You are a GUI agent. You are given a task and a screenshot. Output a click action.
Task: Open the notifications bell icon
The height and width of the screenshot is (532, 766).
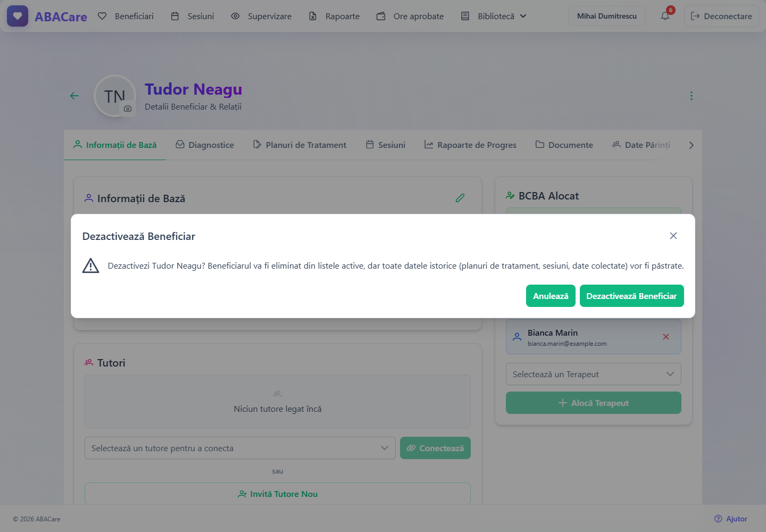[665, 16]
